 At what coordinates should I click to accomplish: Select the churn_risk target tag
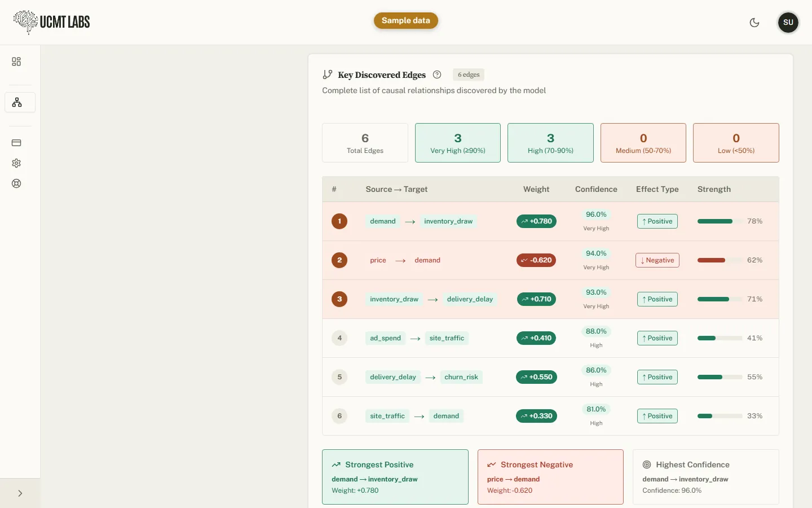coord(461,377)
